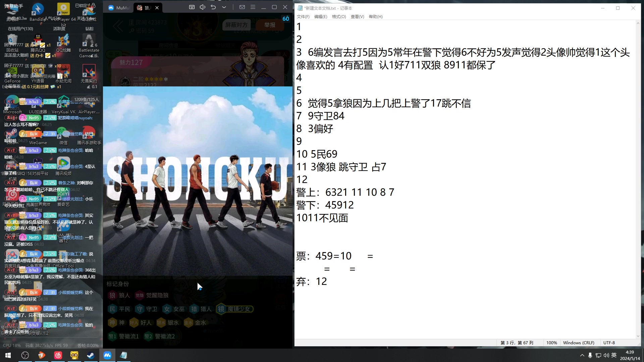Click Notepad status '100%' zoom
Screen dimensions: 644x362
point(552,343)
